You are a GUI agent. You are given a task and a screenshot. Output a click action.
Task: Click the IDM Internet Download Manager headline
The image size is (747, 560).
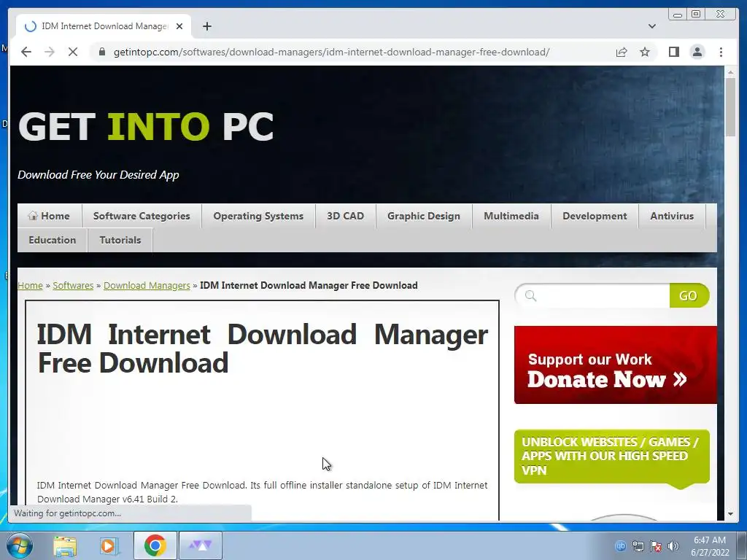(x=262, y=349)
